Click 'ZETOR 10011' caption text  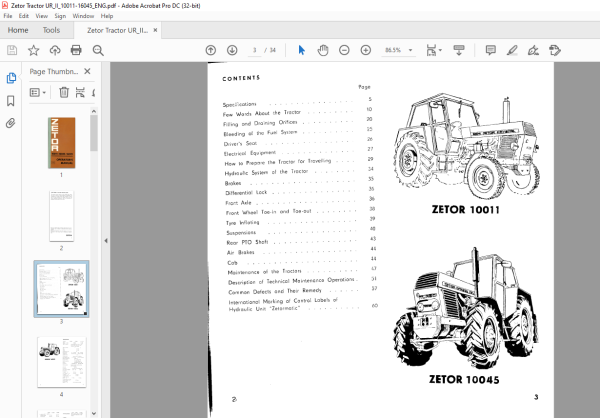point(465,210)
